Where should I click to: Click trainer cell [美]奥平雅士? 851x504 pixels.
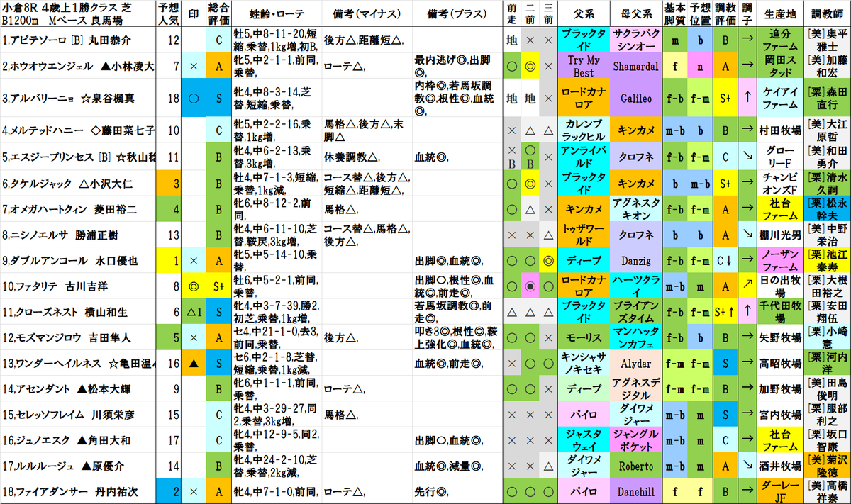pos(828,40)
